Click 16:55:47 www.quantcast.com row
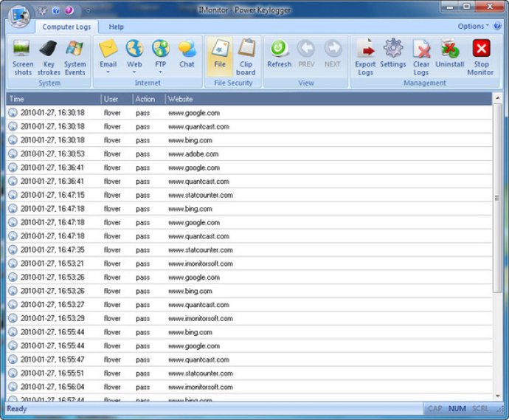 249,359
